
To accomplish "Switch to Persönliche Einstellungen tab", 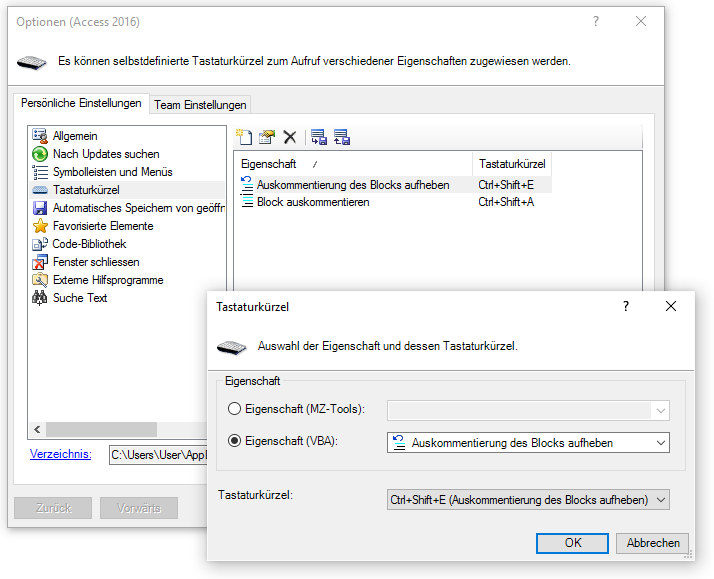I will 81,103.
